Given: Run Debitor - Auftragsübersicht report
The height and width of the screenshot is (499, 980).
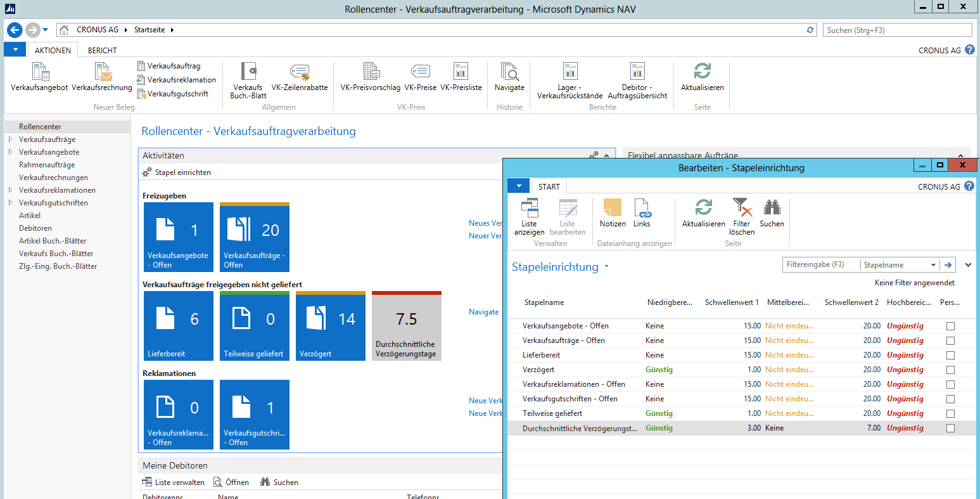Looking at the screenshot, I should pos(637,81).
